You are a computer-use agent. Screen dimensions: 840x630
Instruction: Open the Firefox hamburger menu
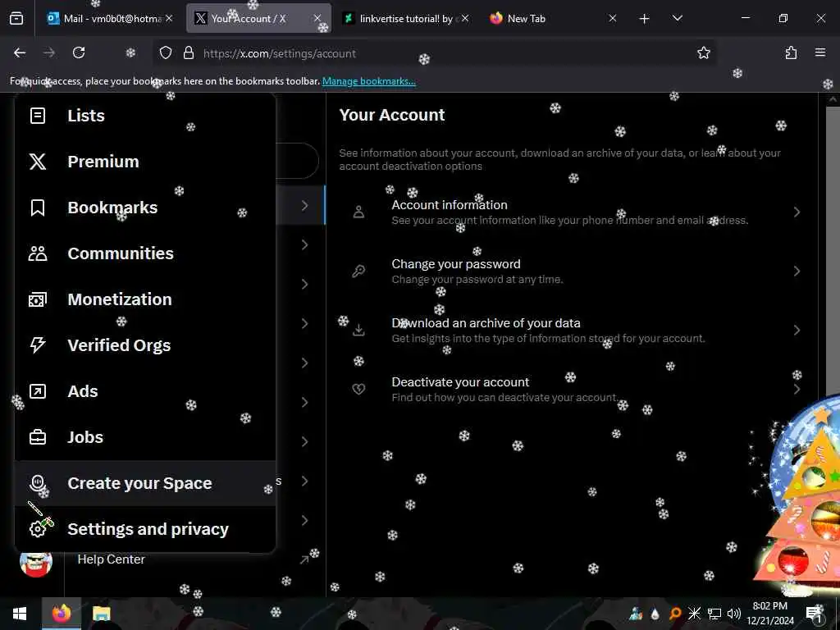click(820, 52)
